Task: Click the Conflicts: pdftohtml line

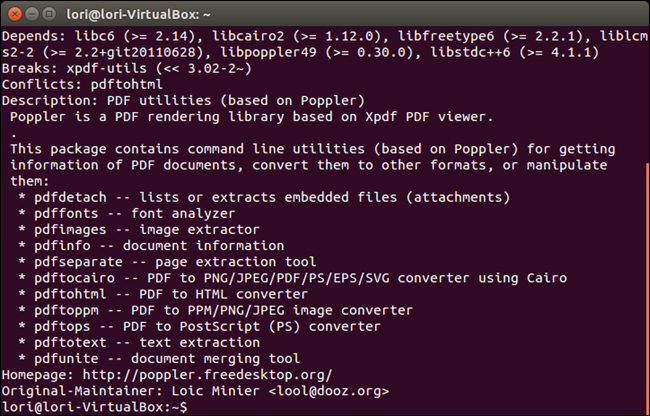Action: tap(82, 85)
